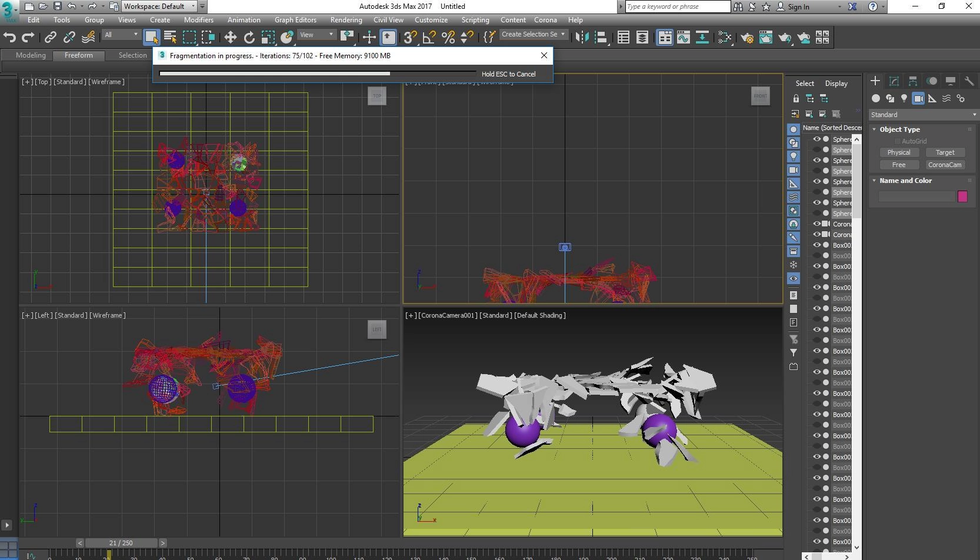The height and width of the screenshot is (560, 980).
Task: Toggle the 3D Snaps icon
Action: pyautogui.click(x=410, y=37)
